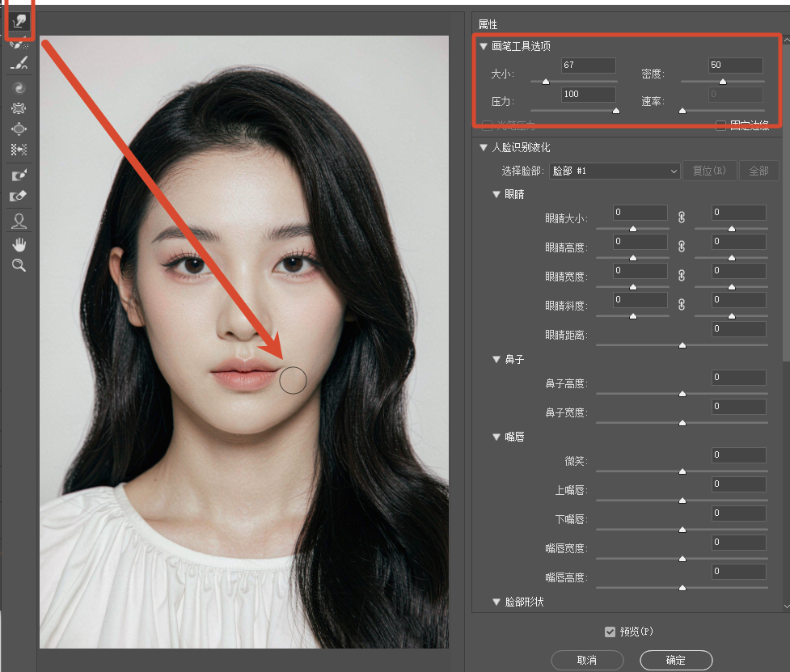Click the 微笑 slider handle
790x672 pixels.
click(x=682, y=471)
